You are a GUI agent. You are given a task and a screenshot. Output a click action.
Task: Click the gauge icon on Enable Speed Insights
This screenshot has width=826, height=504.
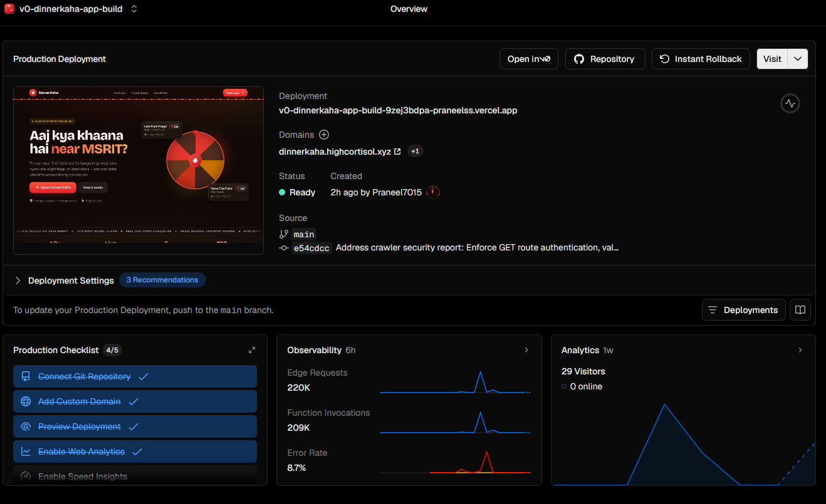[26, 476]
